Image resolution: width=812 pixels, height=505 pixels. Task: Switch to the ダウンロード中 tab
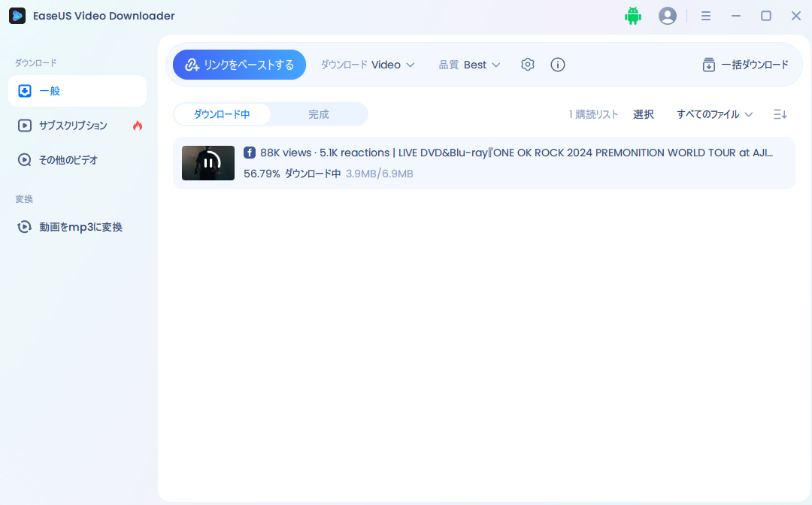tap(223, 113)
